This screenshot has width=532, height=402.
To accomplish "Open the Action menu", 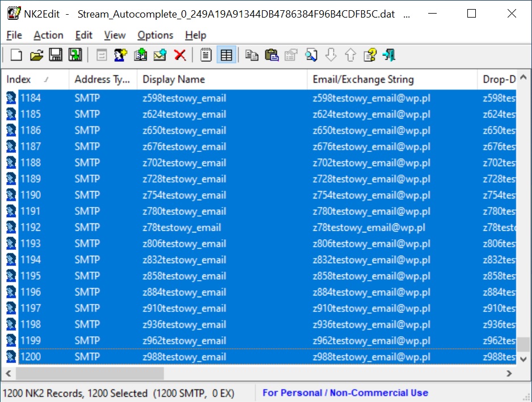I will [48, 35].
